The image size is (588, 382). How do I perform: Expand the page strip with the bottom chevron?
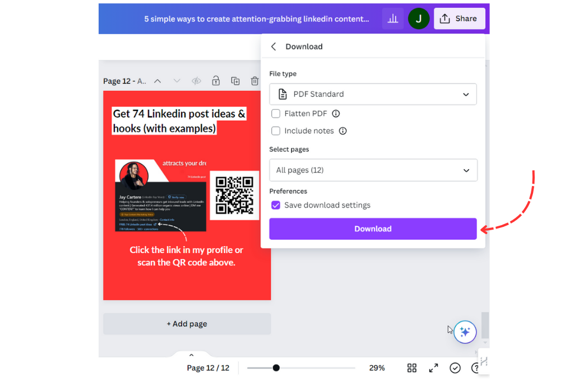tap(191, 355)
